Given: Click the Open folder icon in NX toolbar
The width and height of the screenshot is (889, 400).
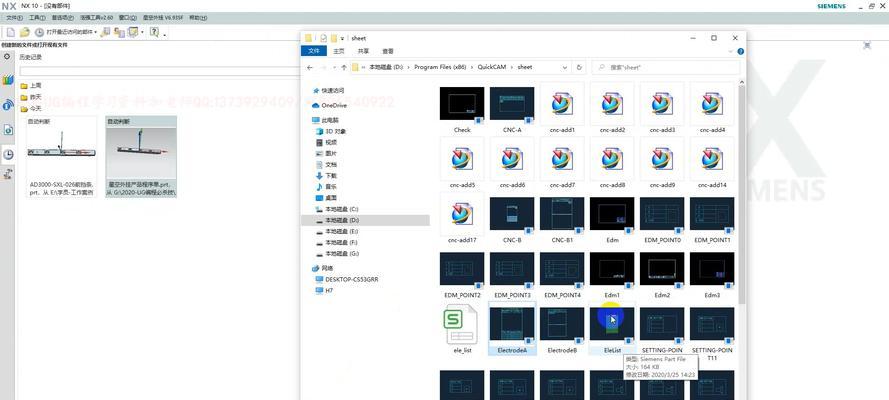Looking at the screenshot, I should pos(24,32).
